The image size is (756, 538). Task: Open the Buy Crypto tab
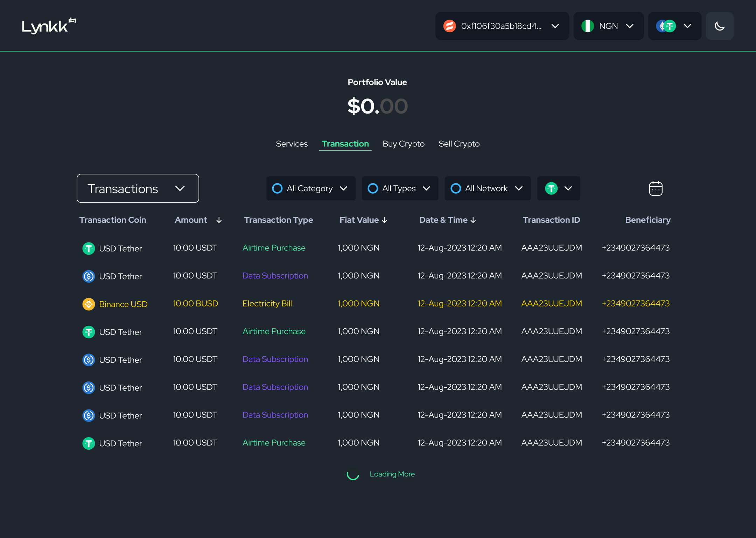(x=404, y=144)
